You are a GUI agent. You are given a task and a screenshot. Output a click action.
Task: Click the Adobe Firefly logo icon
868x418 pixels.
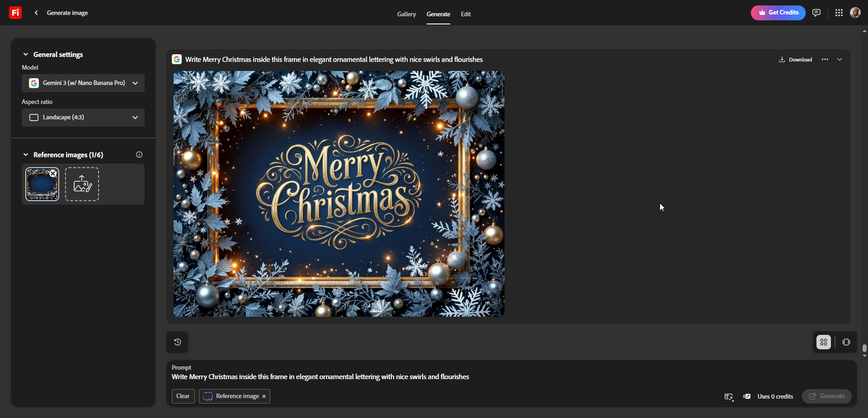(x=15, y=13)
